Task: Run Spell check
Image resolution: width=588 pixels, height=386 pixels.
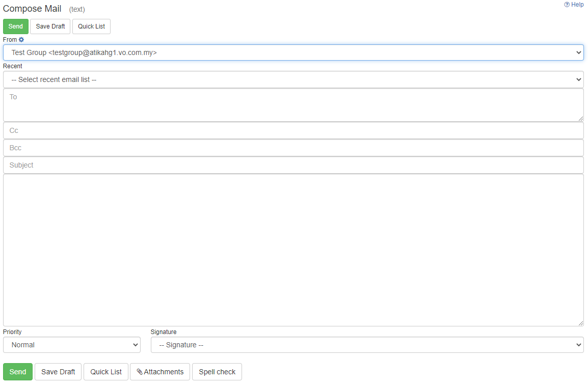Action: click(x=217, y=372)
